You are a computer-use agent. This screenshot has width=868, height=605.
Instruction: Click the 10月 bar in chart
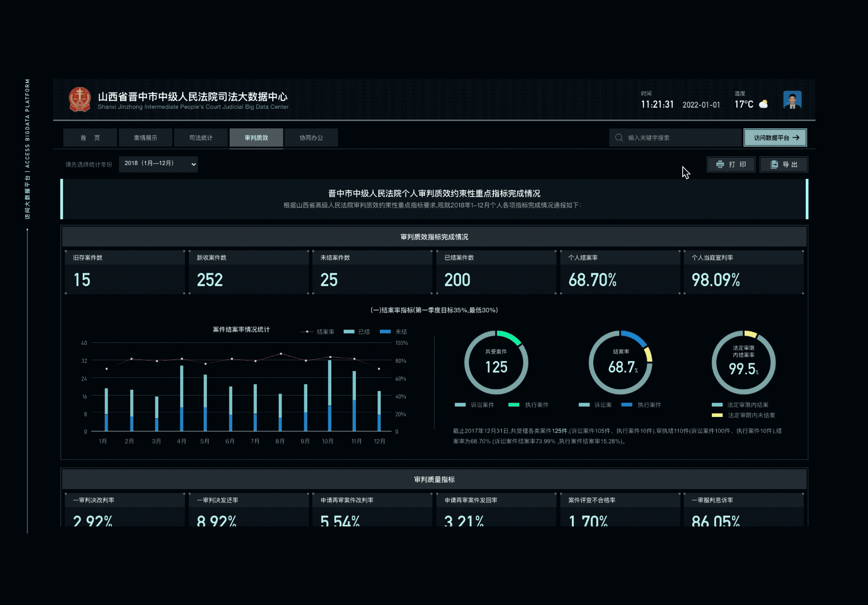(330, 396)
